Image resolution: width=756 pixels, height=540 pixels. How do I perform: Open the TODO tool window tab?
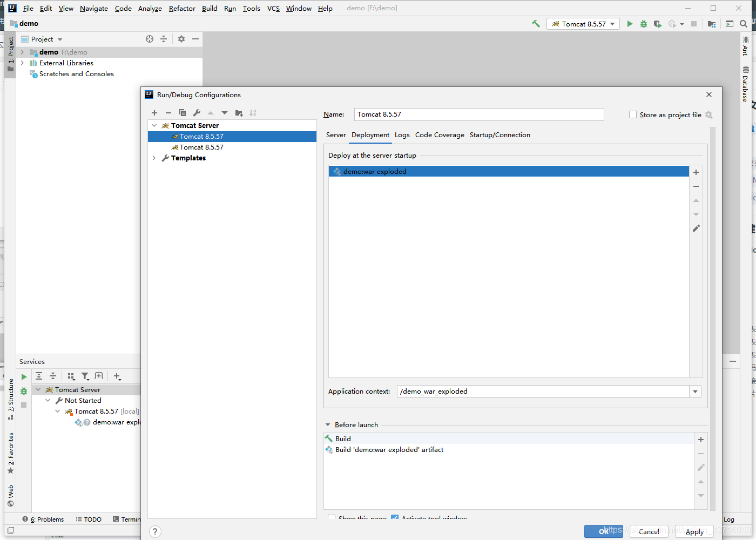[89, 519]
